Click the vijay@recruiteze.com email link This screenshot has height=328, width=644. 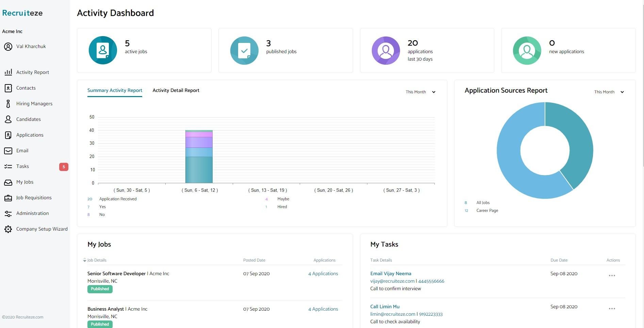click(392, 281)
